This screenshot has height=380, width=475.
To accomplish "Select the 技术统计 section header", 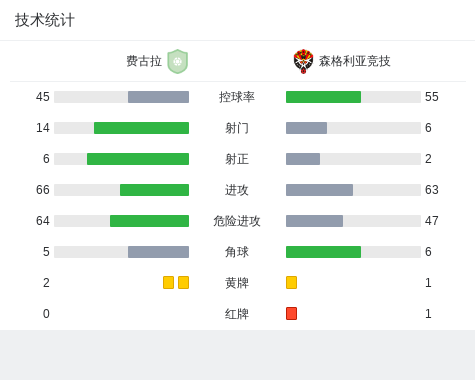I will [45, 20].
